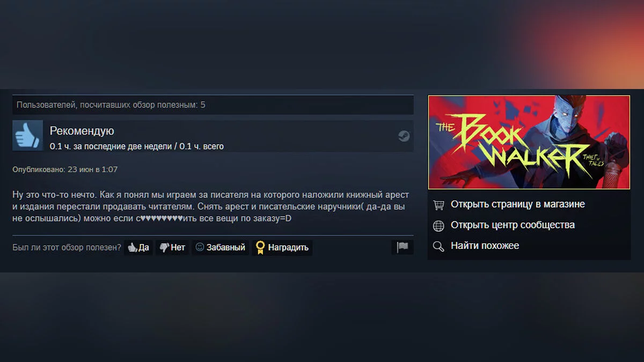
Task: Open The Bookwalker game banner image
Action: 529,142
